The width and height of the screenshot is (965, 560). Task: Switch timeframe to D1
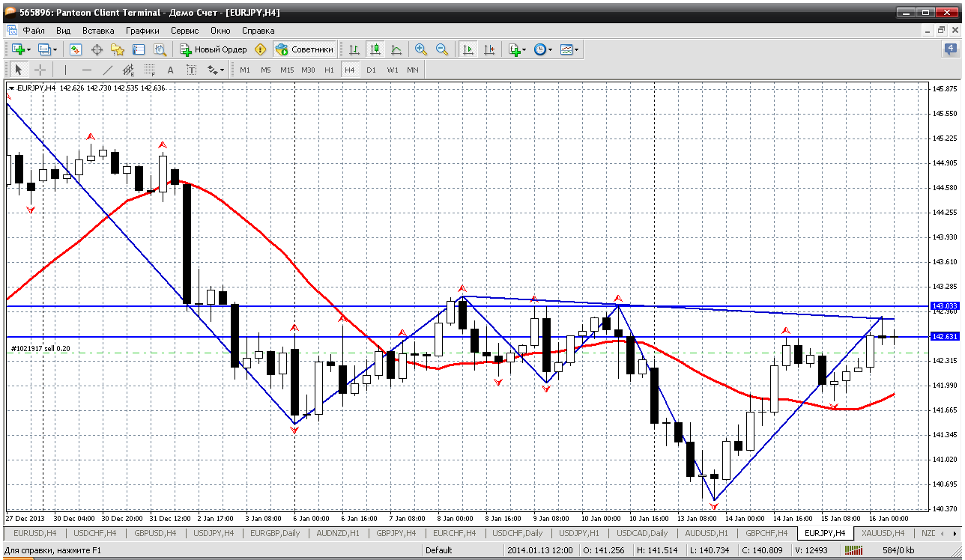coord(371,70)
